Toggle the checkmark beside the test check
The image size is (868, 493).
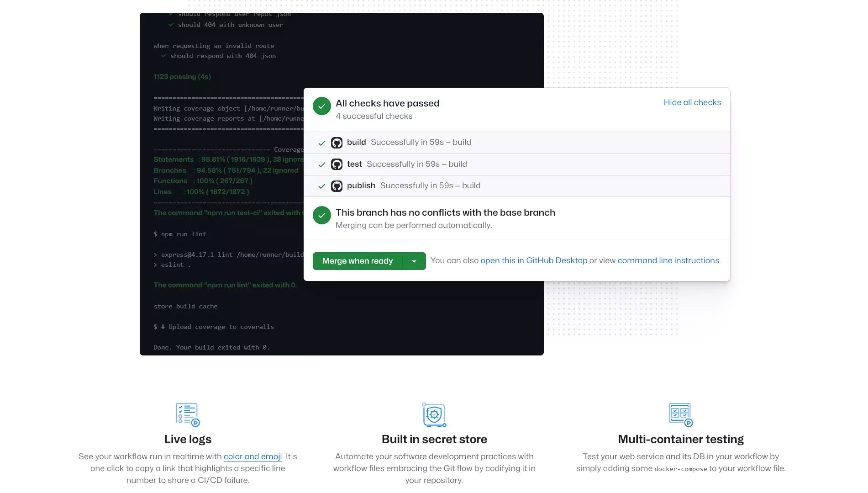[322, 164]
